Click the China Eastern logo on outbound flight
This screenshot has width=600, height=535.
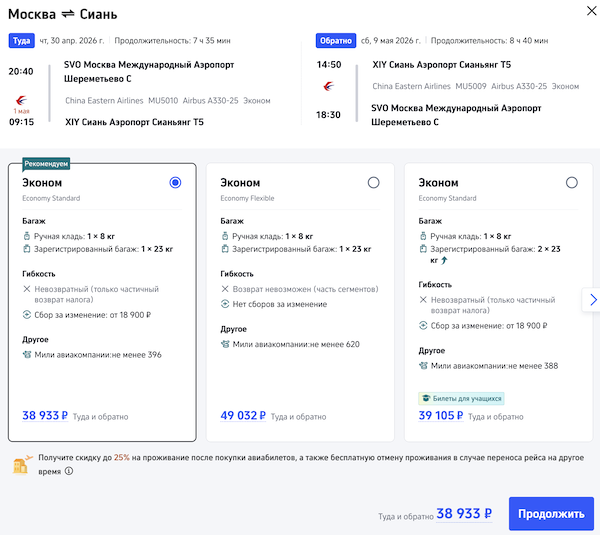coord(21,98)
